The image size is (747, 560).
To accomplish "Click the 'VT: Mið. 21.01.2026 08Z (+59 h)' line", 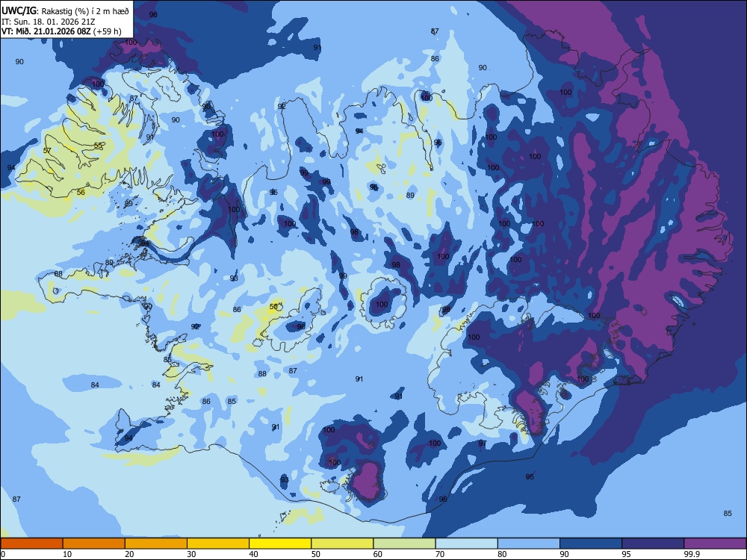I will tap(61, 31).
